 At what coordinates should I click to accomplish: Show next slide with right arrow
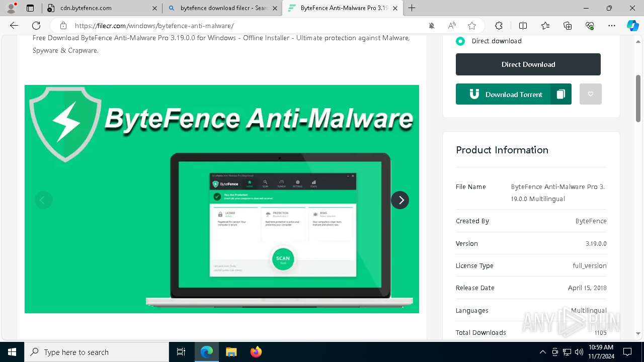pos(400,200)
